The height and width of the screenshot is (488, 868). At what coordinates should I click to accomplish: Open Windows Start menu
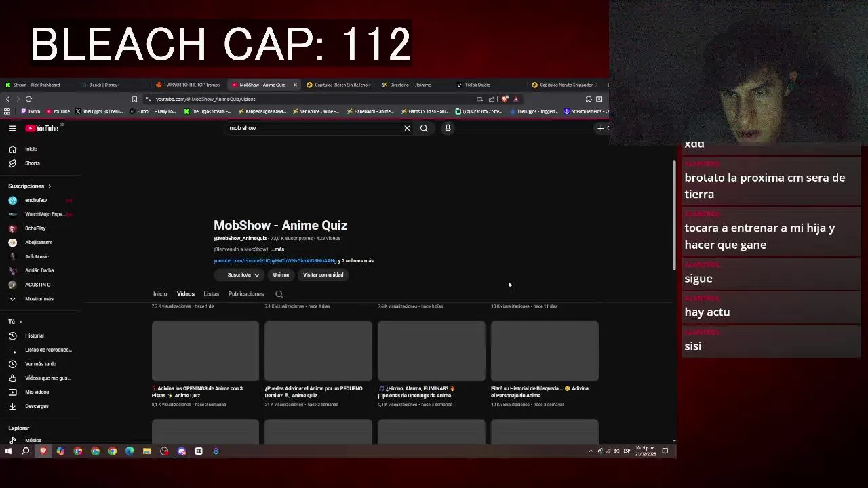8,451
